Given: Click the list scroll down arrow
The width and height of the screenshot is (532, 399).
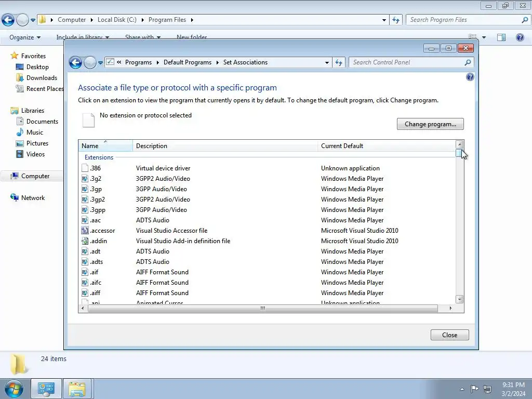Looking at the screenshot, I should point(459,299).
